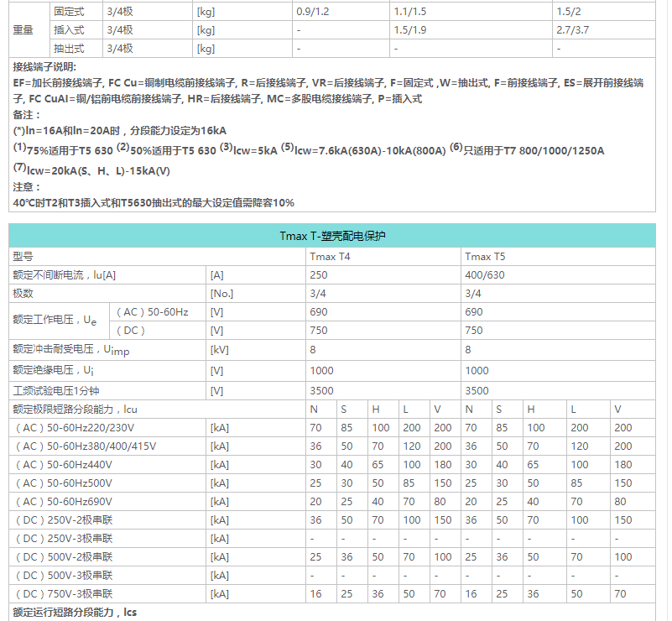Click the "工频试验电压1分钟" row label
Screen dimensions: 672x621
pyautogui.click(x=56, y=391)
